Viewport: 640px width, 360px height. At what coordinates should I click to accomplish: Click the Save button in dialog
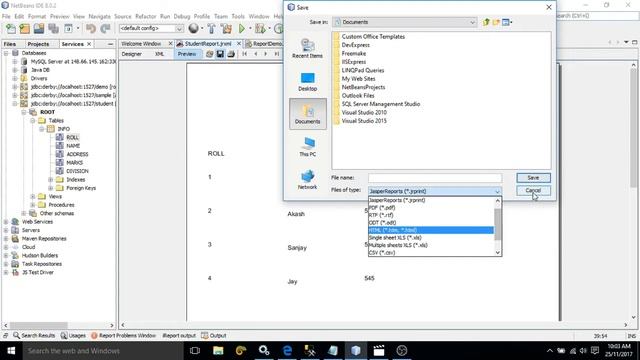(533, 178)
